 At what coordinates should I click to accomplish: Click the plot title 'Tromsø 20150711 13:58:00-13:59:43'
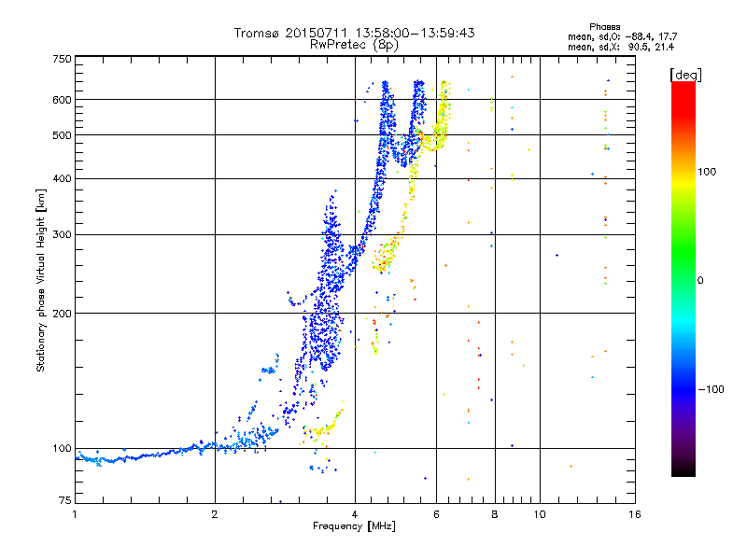coord(354,33)
